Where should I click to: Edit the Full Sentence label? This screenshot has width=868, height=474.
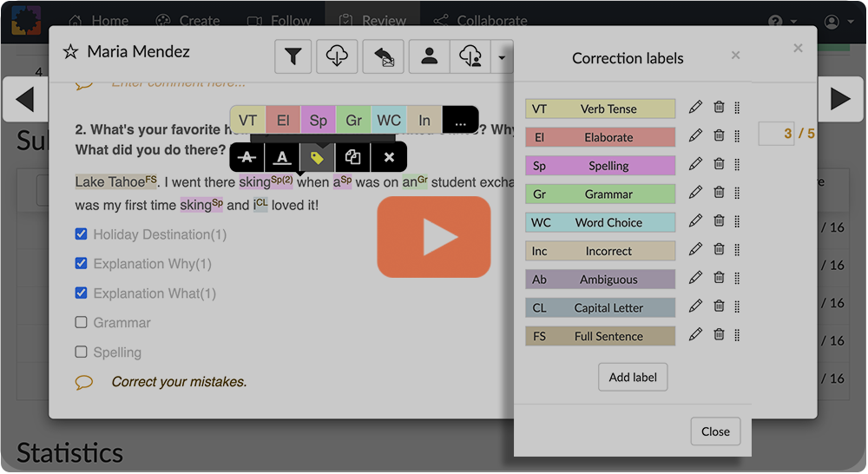pyautogui.click(x=695, y=334)
